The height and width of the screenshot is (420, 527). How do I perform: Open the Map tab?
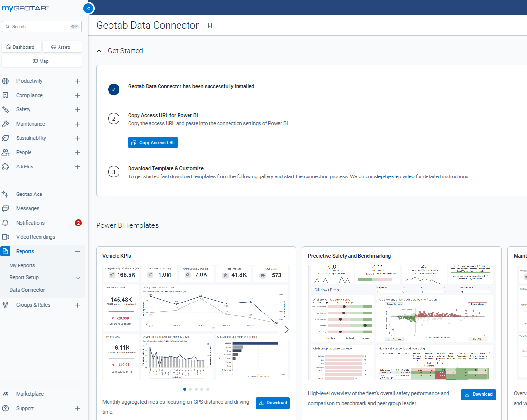click(x=42, y=61)
